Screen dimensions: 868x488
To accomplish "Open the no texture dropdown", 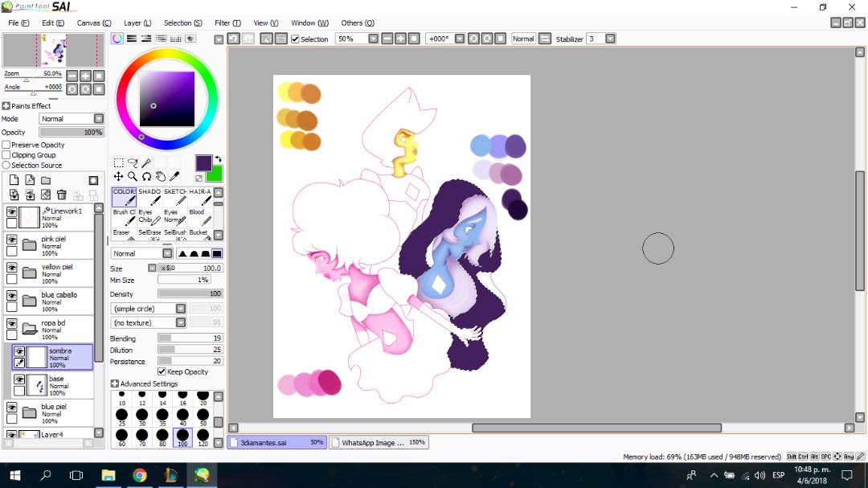I will 181,322.
